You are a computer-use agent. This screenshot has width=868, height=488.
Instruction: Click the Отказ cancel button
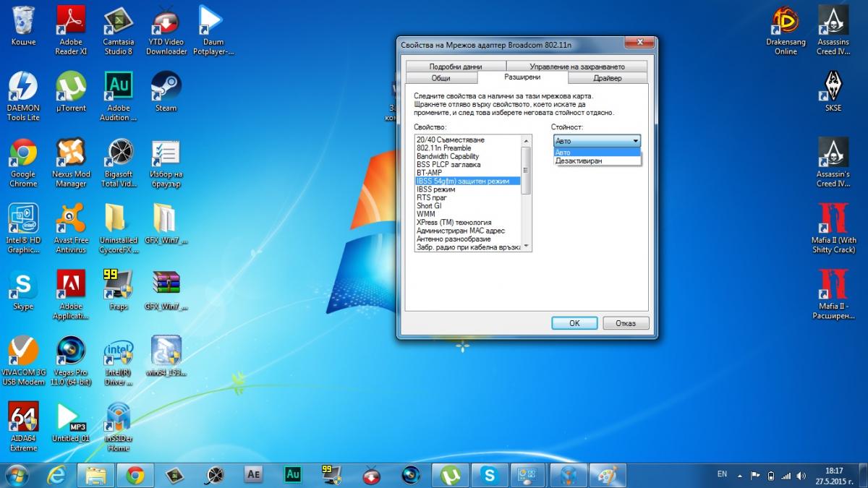click(626, 323)
